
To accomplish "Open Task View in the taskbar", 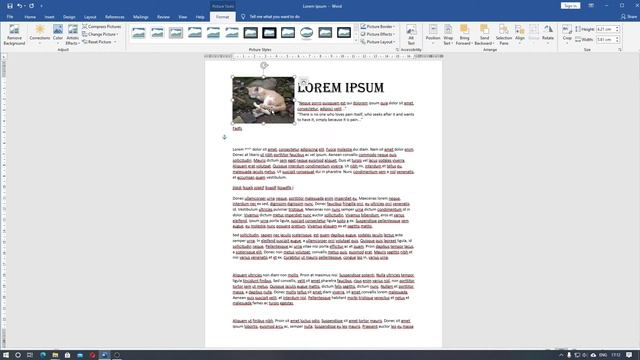I will coord(30,355).
